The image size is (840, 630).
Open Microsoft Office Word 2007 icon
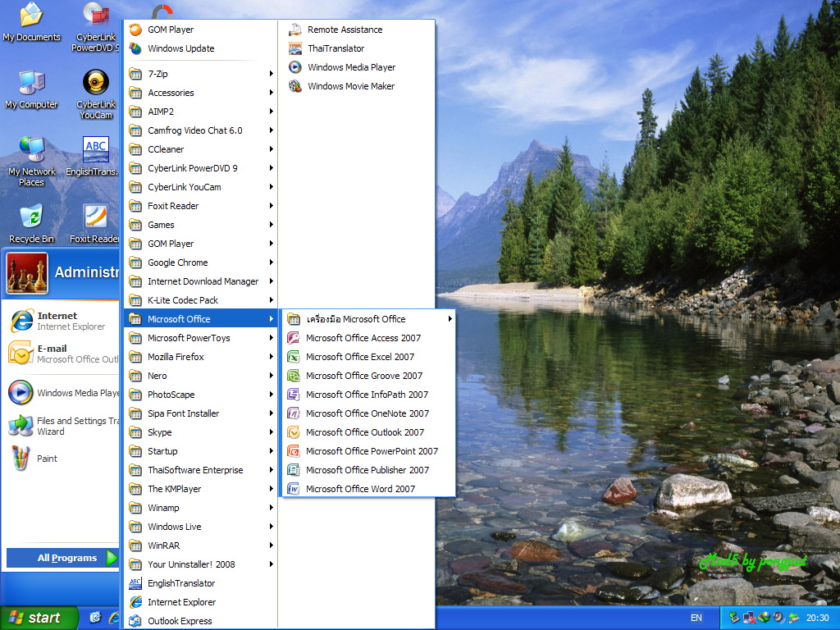tap(293, 489)
